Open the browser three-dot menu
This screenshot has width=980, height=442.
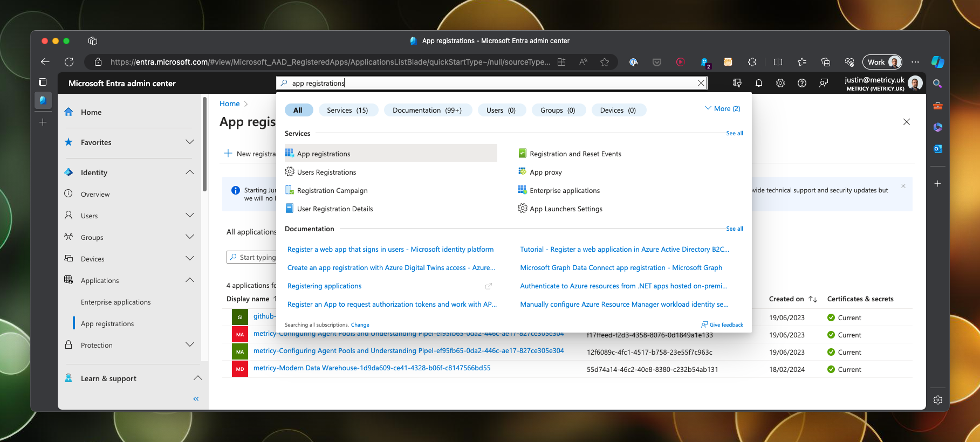915,62
